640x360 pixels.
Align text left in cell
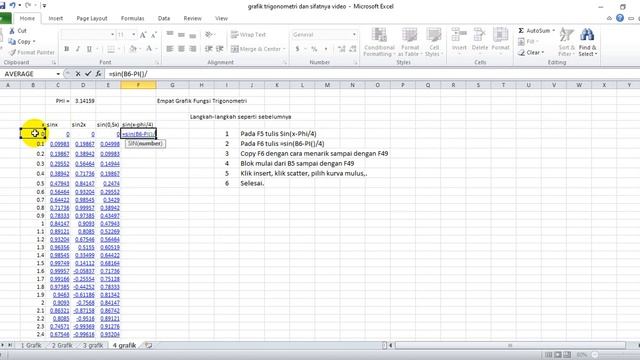pyautogui.click(x=170, y=49)
